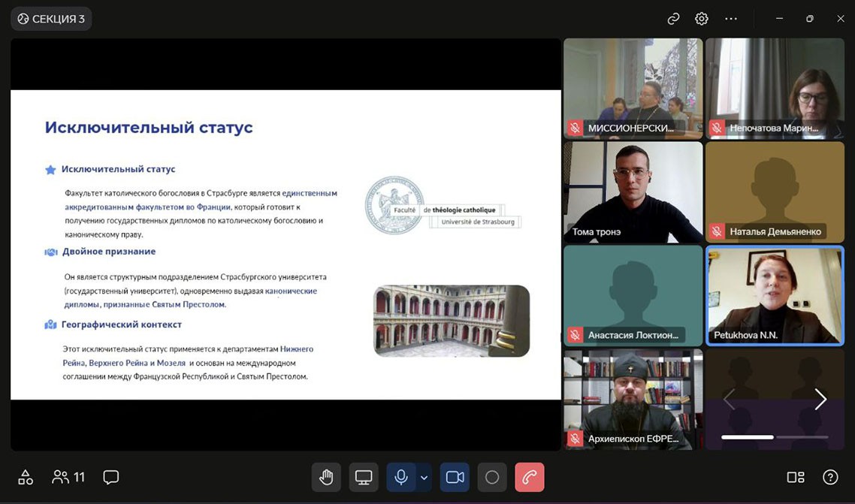855x504 pixels.
Task: End the call with red button
Action: pos(529,477)
